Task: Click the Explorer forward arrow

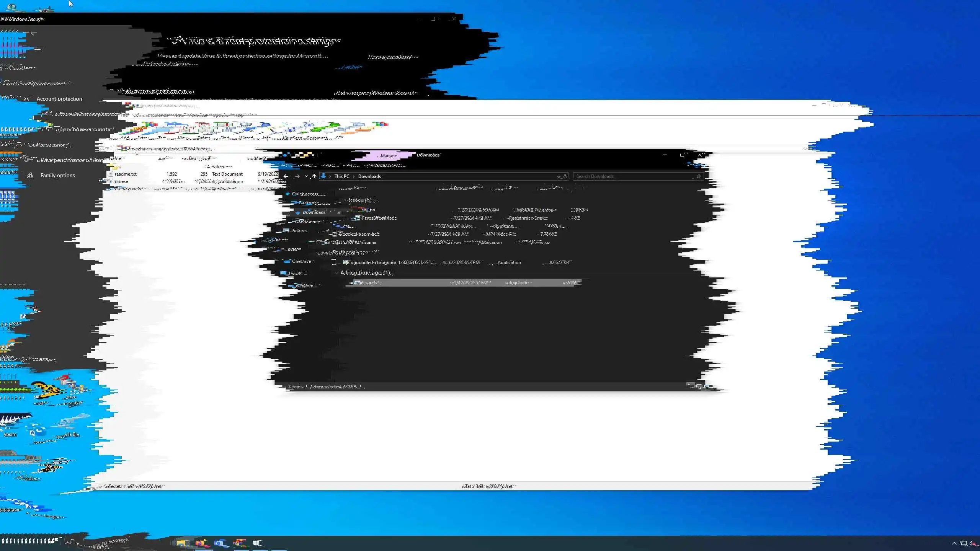Action: 297,176
